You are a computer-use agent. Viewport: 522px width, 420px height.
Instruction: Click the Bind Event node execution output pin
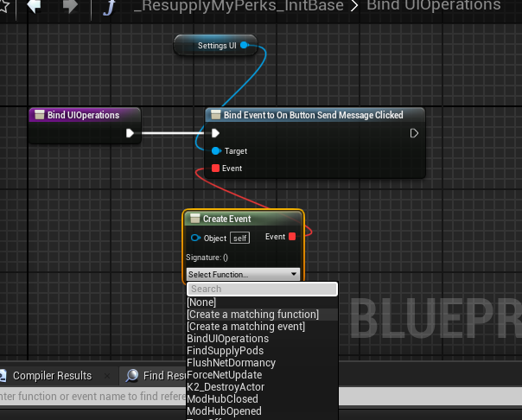pyautogui.click(x=414, y=133)
